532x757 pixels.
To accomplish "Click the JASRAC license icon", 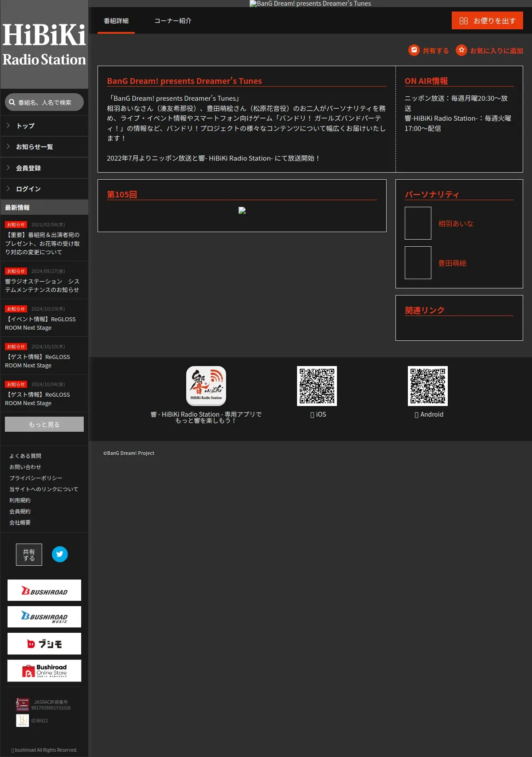I will [23, 705].
